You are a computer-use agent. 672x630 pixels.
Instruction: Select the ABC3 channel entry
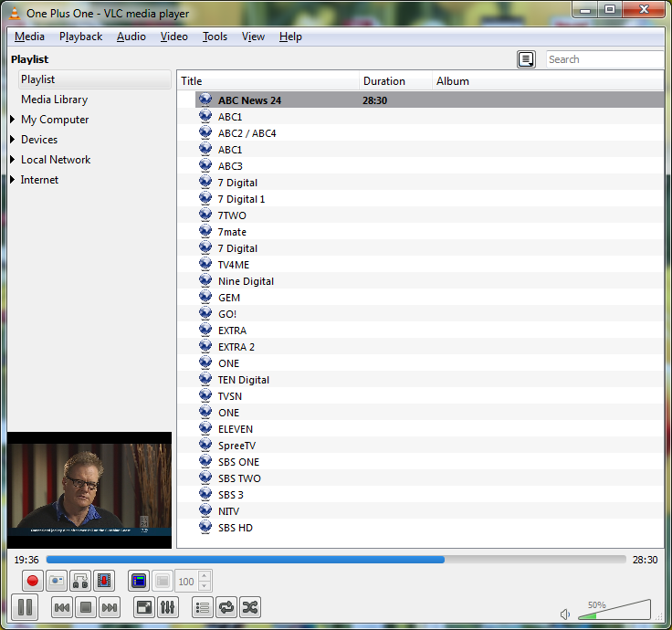[230, 166]
